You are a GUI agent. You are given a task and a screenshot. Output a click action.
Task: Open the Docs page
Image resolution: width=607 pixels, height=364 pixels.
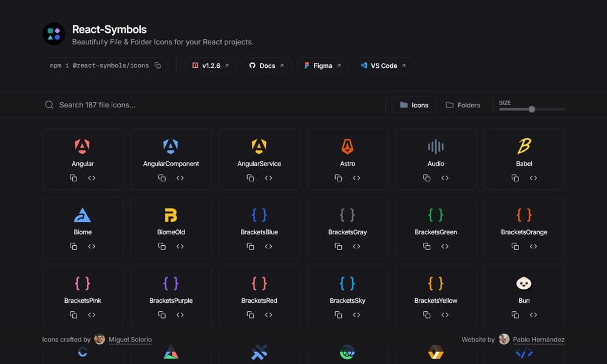click(266, 65)
